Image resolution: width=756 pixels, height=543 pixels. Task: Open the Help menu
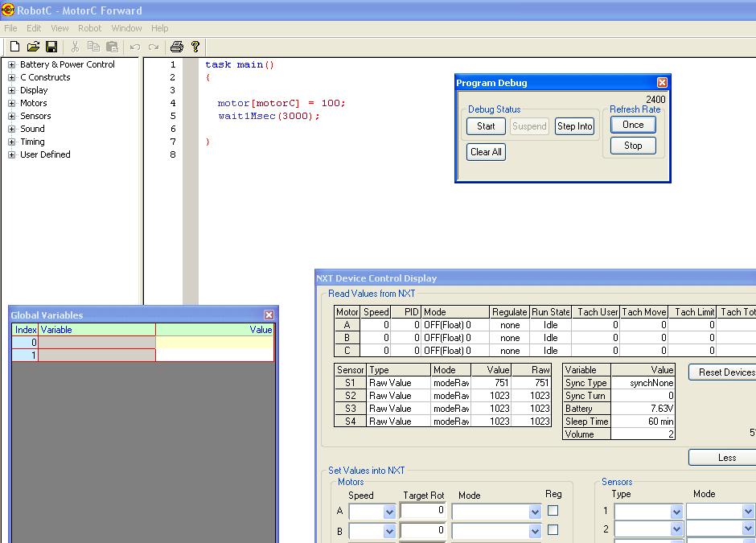[x=159, y=28]
